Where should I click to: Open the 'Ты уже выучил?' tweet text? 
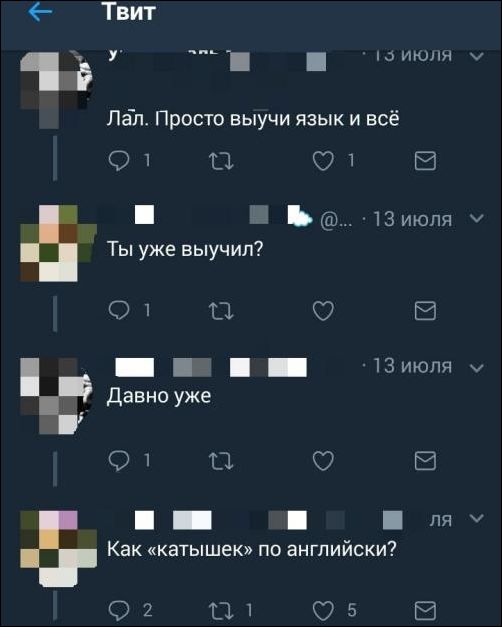pos(185,250)
